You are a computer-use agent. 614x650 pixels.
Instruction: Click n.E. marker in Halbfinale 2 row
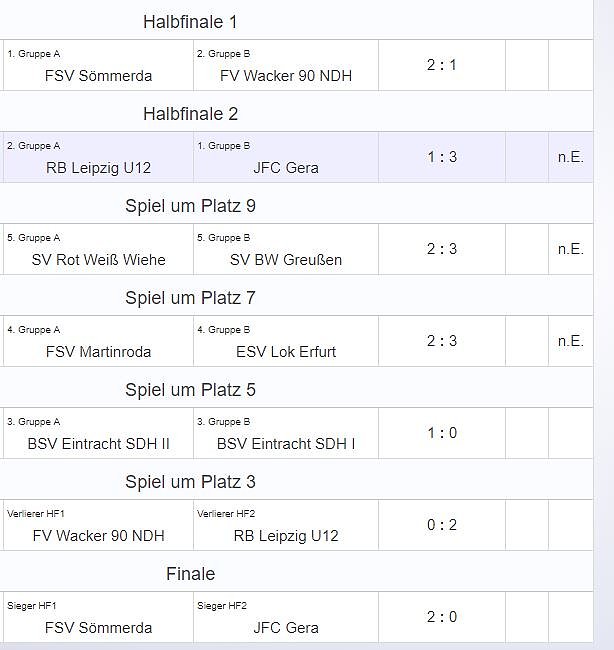click(x=570, y=158)
